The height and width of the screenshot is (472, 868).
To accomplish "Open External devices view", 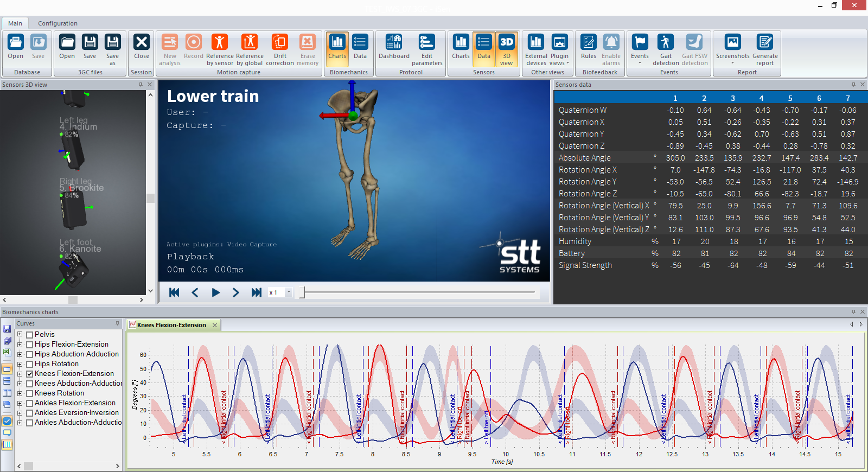I will [536, 49].
